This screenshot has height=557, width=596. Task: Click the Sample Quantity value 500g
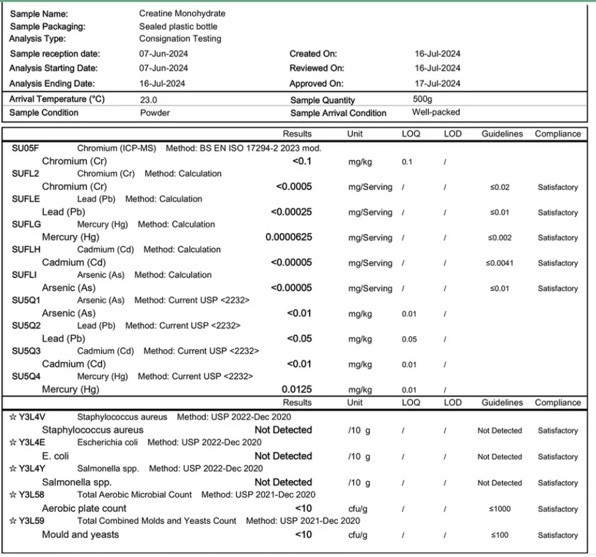click(x=422, y=99)
